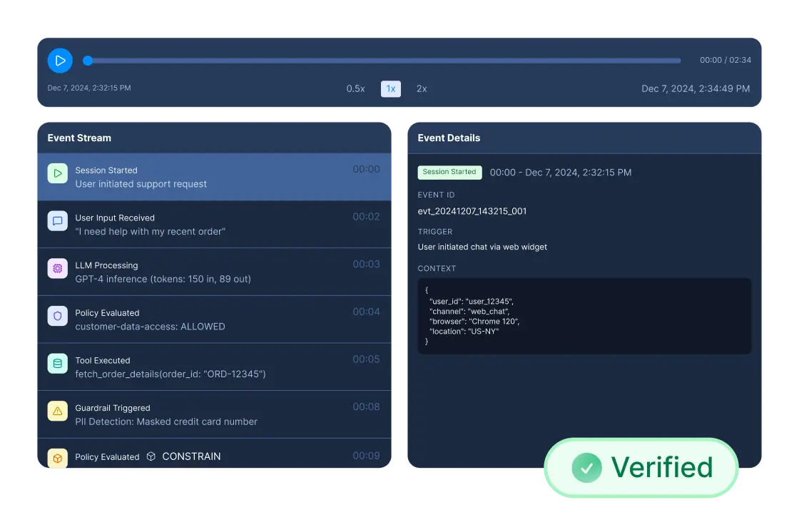Select the PII Detection guardrail event
799x532 pixels.
[214, 414]
